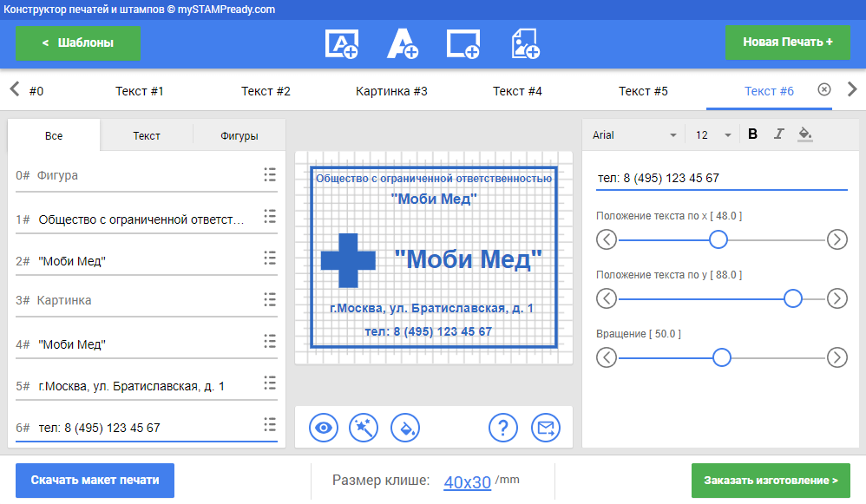Decrease text x position with left arrow

607,239
